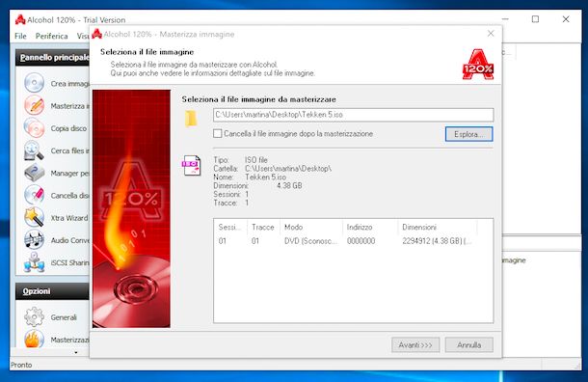Close the Masterizza immagine dialog

(491, 34)
